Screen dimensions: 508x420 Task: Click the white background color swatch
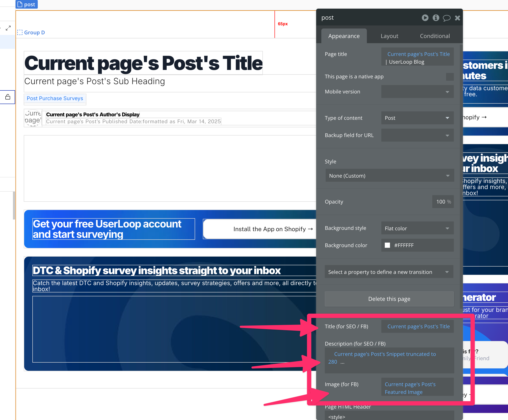[x=387, y=245]
